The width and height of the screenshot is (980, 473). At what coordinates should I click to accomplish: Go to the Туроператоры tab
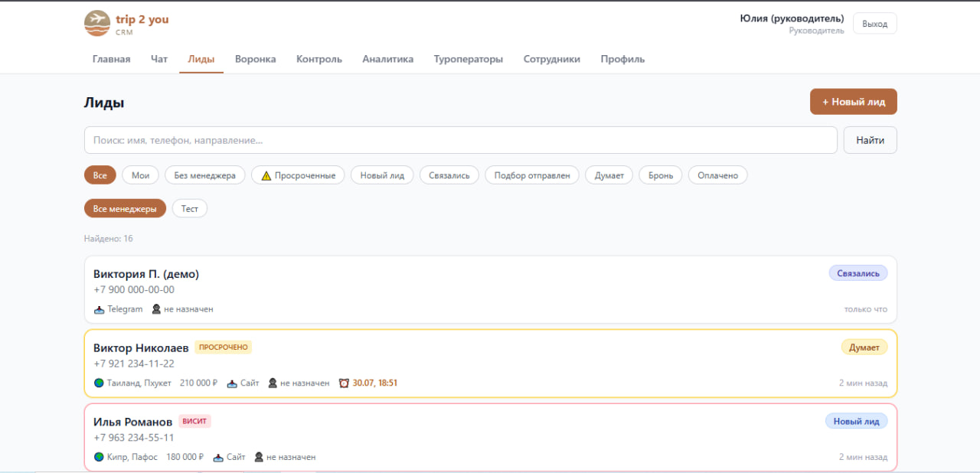coord(469,59)
